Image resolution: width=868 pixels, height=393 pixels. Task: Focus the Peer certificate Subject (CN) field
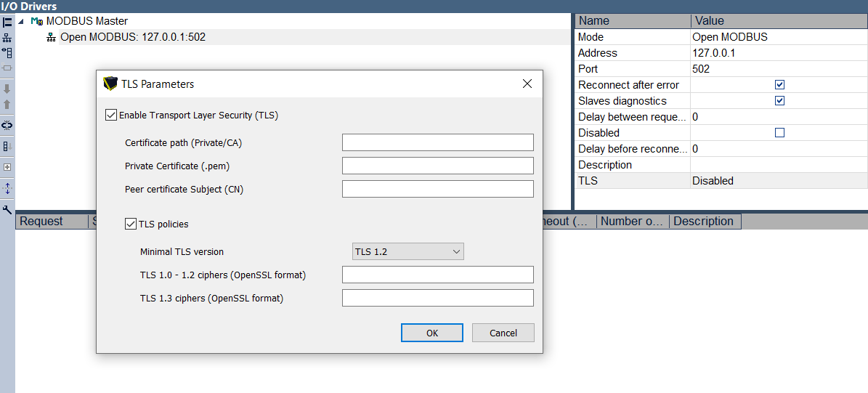[x=438, y=189]
